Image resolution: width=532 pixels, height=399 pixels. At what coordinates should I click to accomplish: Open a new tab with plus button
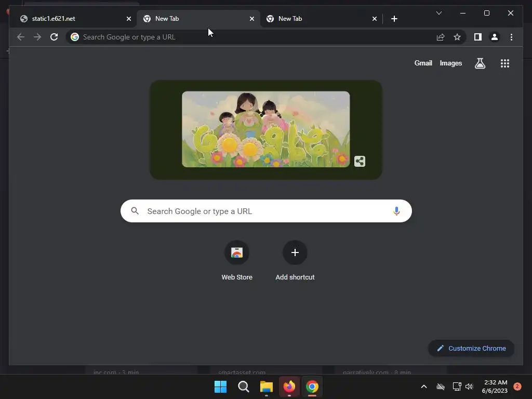pos(394,19)
